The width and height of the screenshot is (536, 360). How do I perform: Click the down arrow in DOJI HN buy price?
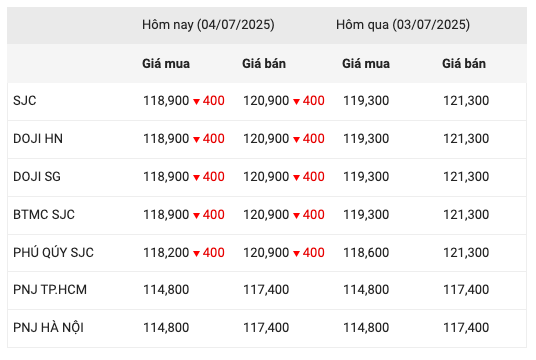[x=196, y=139]
